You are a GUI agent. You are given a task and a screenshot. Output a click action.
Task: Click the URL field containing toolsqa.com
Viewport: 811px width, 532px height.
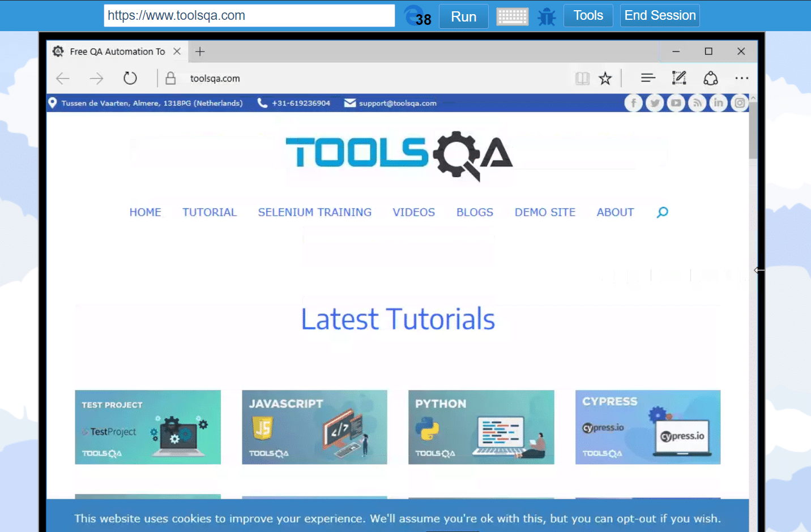(x=249, y=16)
